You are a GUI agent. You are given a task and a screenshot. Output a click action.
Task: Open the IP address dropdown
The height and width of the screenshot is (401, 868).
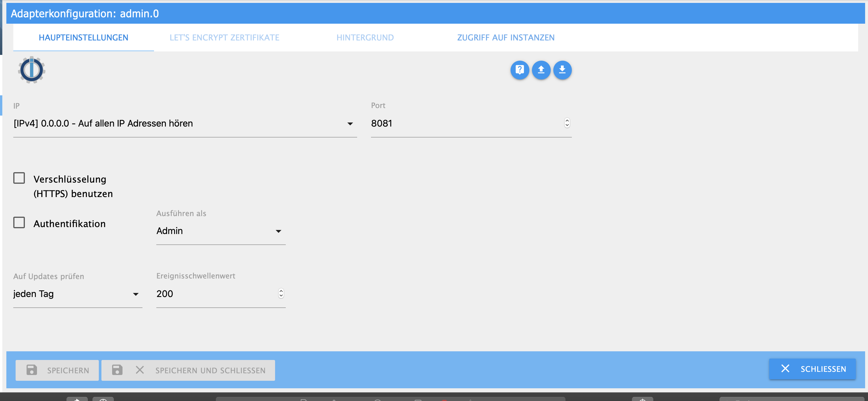point(185,124)
